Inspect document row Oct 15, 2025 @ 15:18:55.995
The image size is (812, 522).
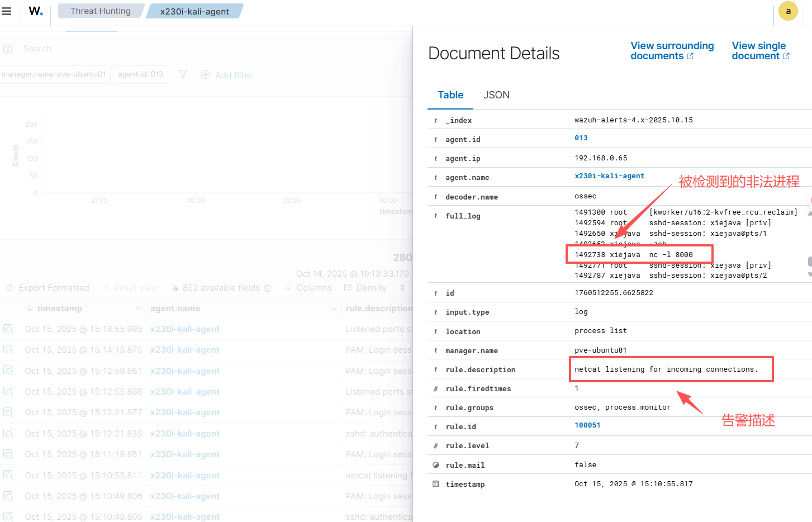click(8, 329)
